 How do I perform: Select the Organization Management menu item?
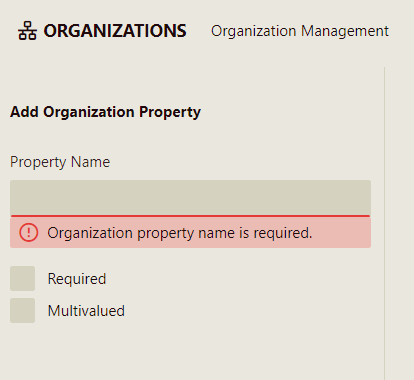(300, 31)
